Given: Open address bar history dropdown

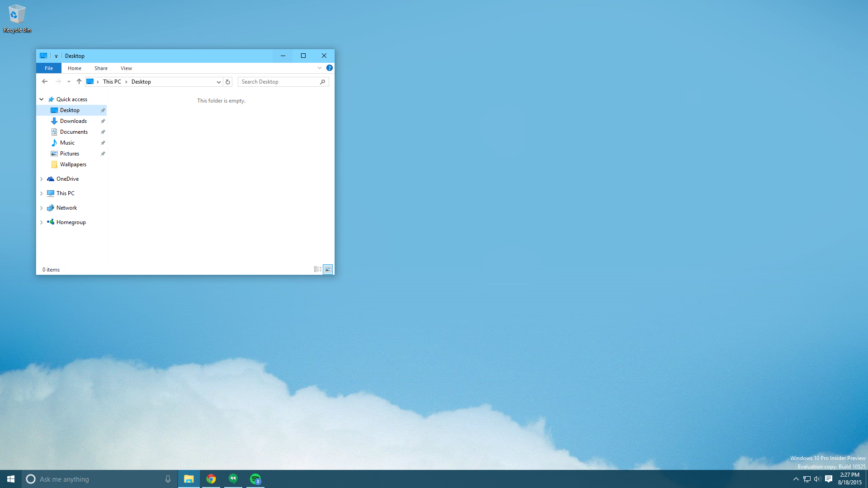Looking at the screenshot, I should pos(219,82).
